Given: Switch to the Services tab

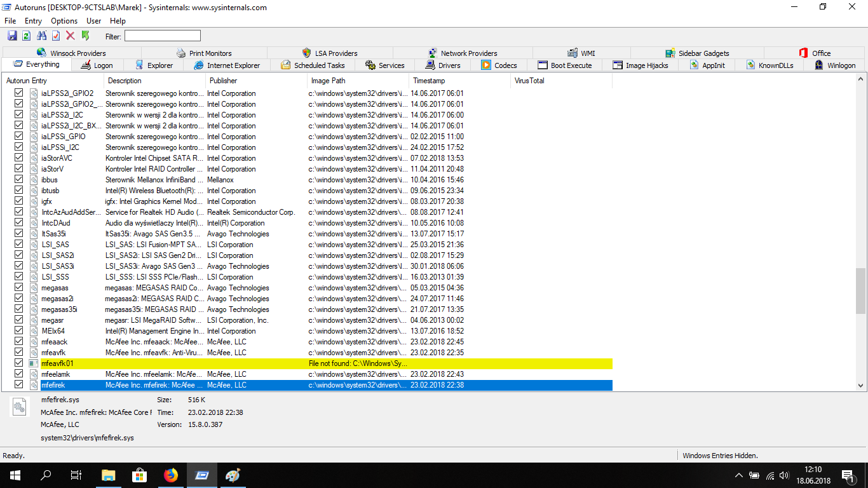Looking at the screenshot, I should (x=385, y=65).
